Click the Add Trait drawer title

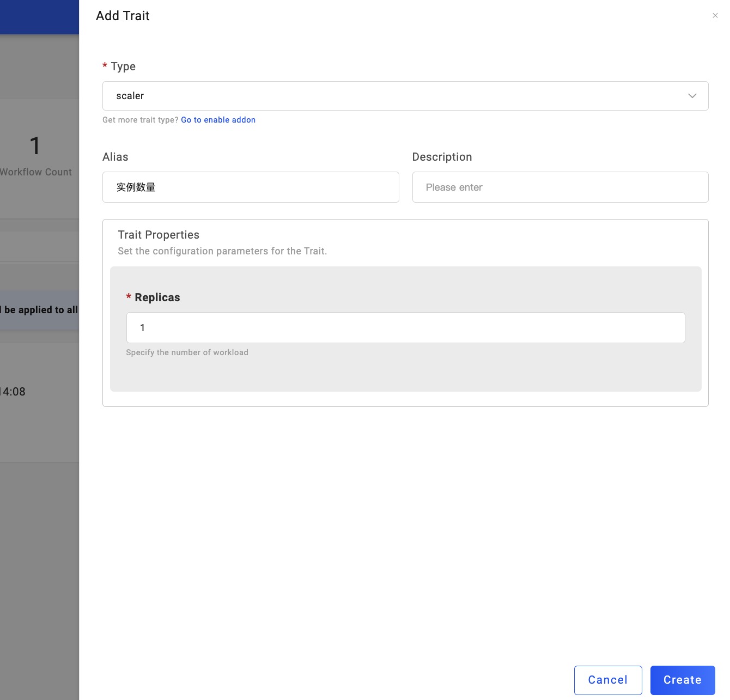(x=123, y=16)
